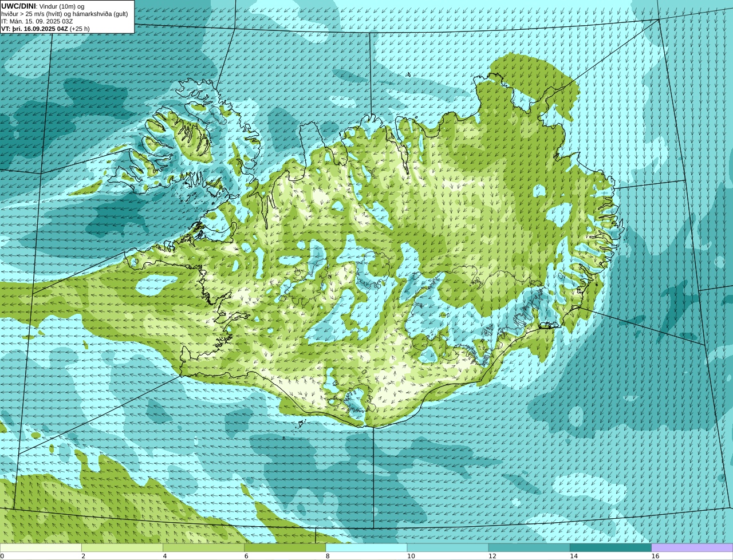This screenshot has width=733, height=560.
Task: Select the olive green 6–8 m/s legend swatch
Action: (285, 548)
